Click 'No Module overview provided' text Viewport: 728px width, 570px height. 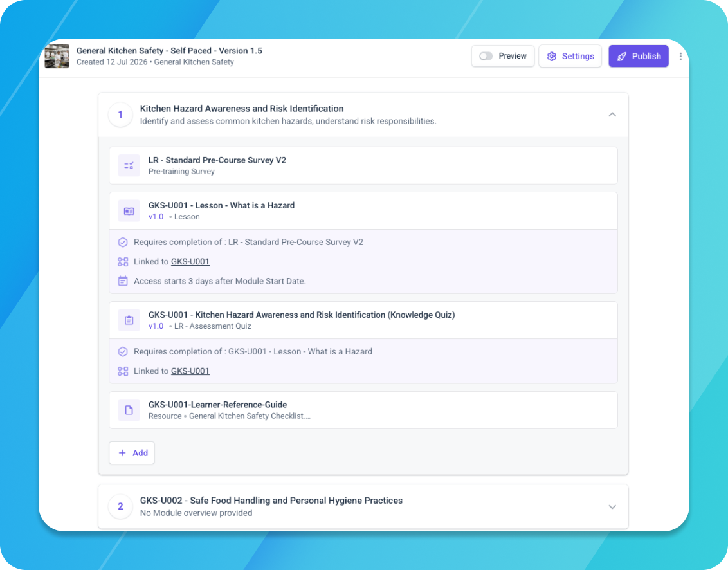[196, 513]
